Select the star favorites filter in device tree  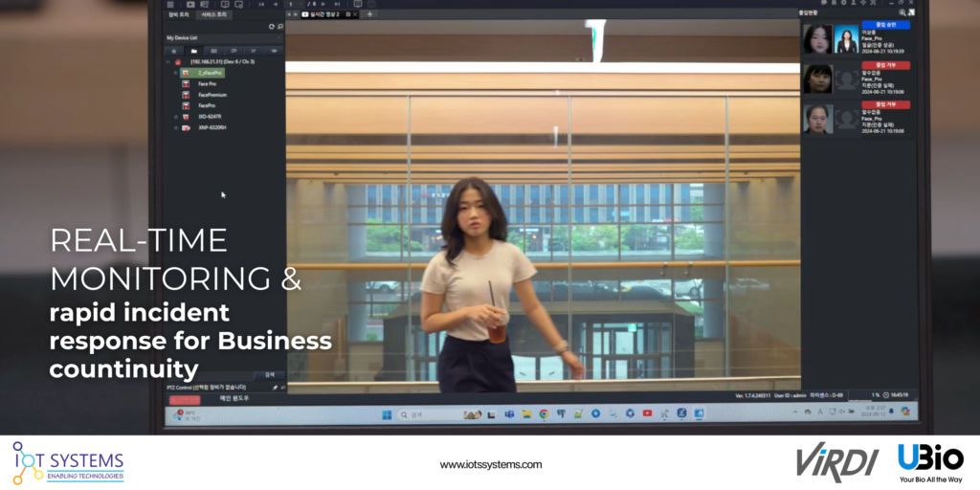[173, 50]
